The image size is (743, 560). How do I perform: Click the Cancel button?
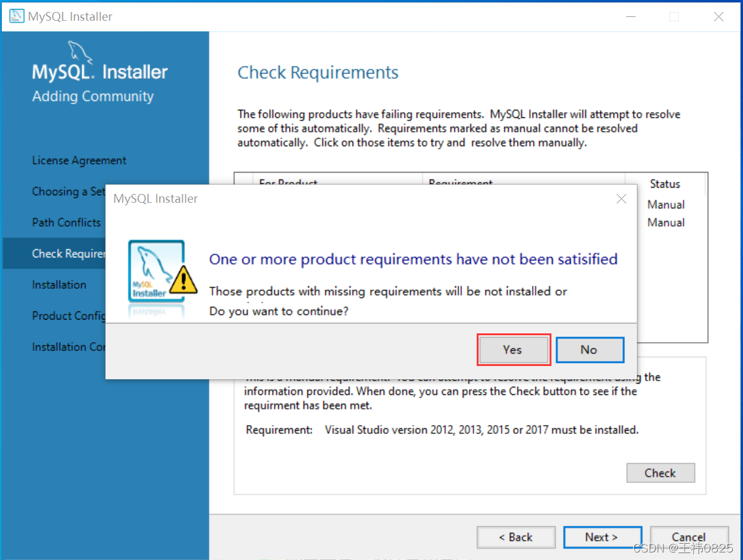tap(688, 537)
